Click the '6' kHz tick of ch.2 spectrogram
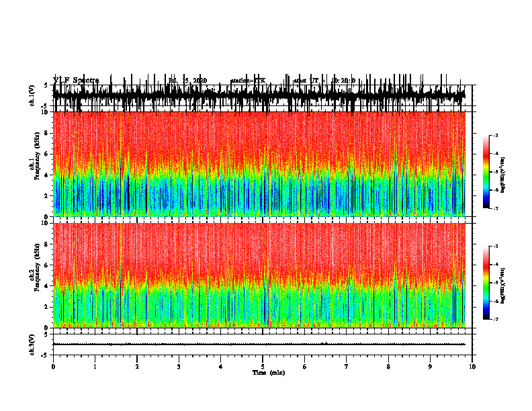The height and width of the screenshot is (411, 532). pos(46,265)
